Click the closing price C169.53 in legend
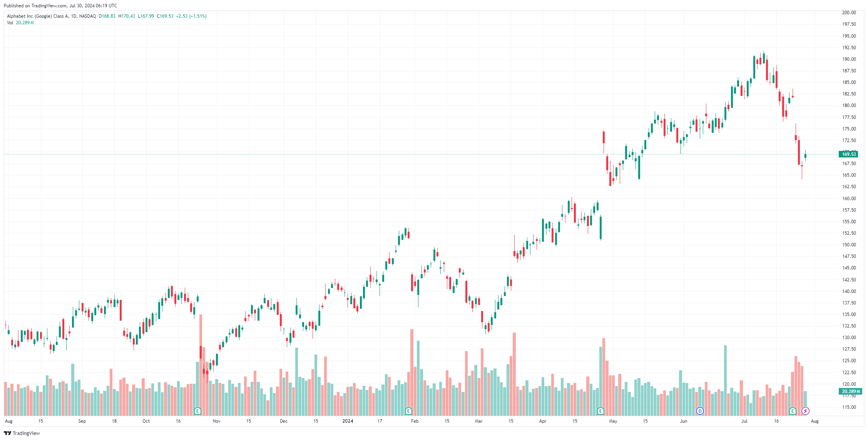 pos(165,16)
